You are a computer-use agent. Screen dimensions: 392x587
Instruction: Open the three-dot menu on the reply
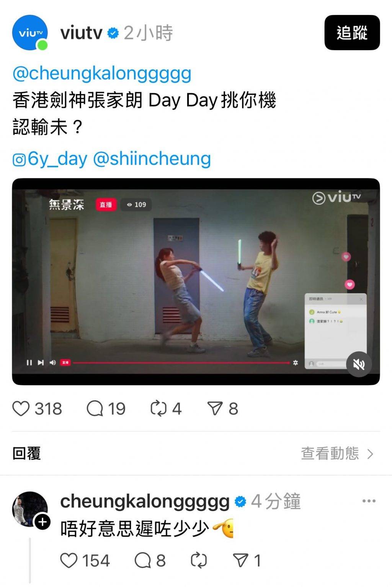tap(369, 501)
